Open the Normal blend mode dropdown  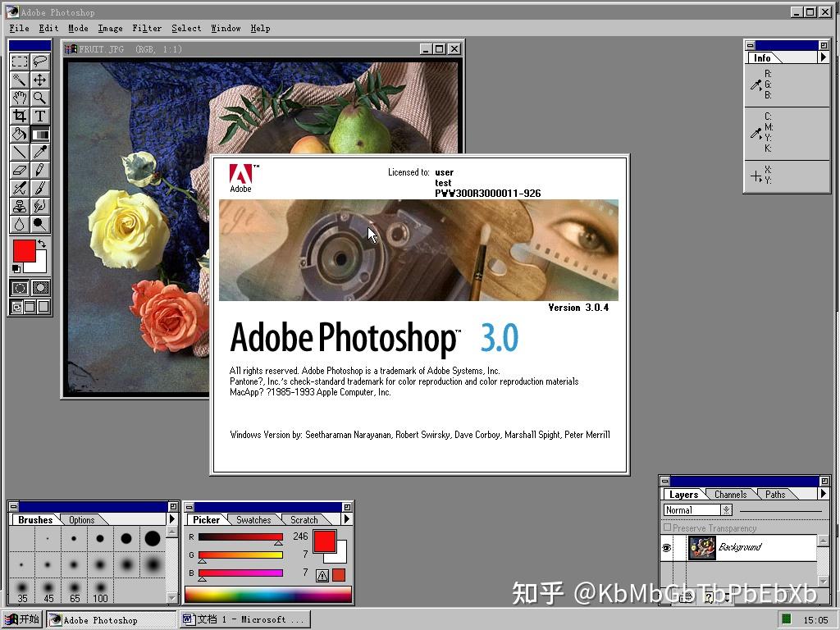(x=726, y=509)
